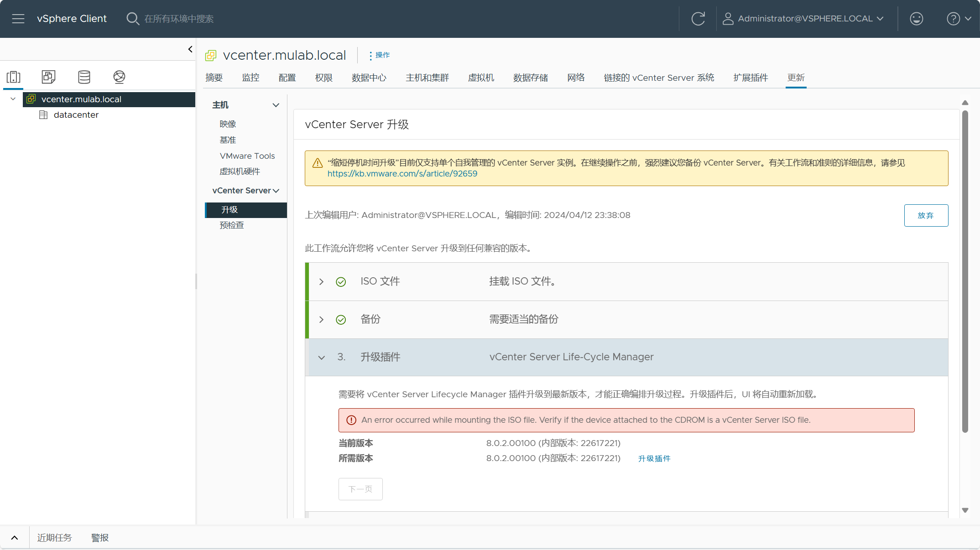Open the 操作 actions menu
Screen dimensions: 980x550
click(x=380, y=55)
